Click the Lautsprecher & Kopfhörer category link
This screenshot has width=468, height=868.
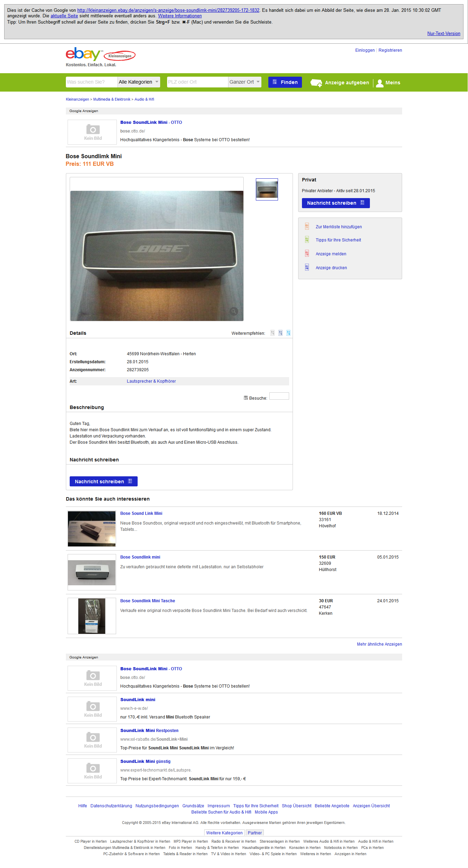[151, 381]
